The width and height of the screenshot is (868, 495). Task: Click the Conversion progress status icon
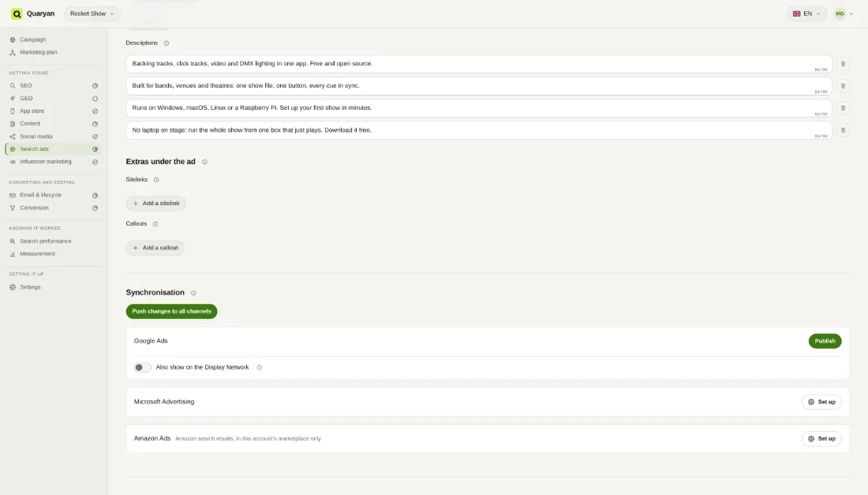(x=95, y=208)
